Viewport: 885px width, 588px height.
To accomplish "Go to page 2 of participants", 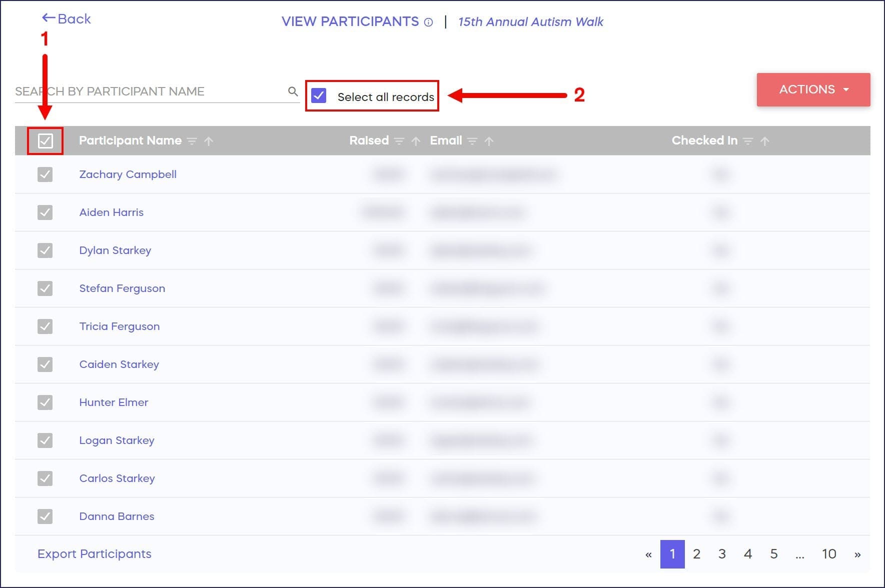I will (696, 554).
